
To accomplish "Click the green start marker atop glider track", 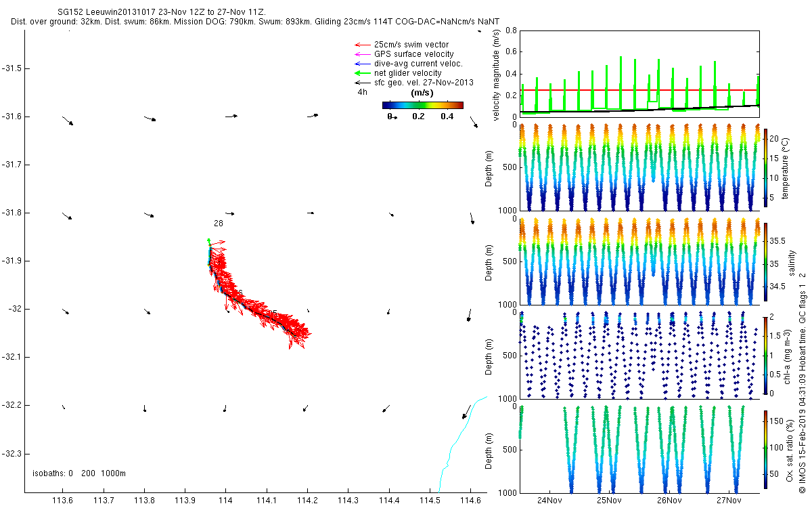I will pos(208,240).
